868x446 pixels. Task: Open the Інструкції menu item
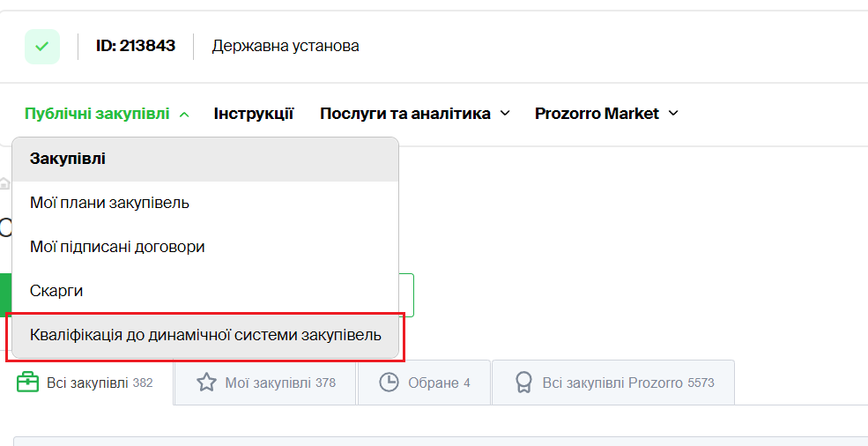point(254,114)
